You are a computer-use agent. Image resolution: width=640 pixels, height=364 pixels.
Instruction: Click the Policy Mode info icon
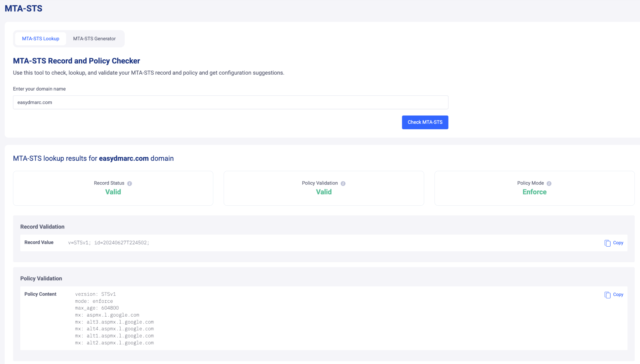[x=549, y=184]
